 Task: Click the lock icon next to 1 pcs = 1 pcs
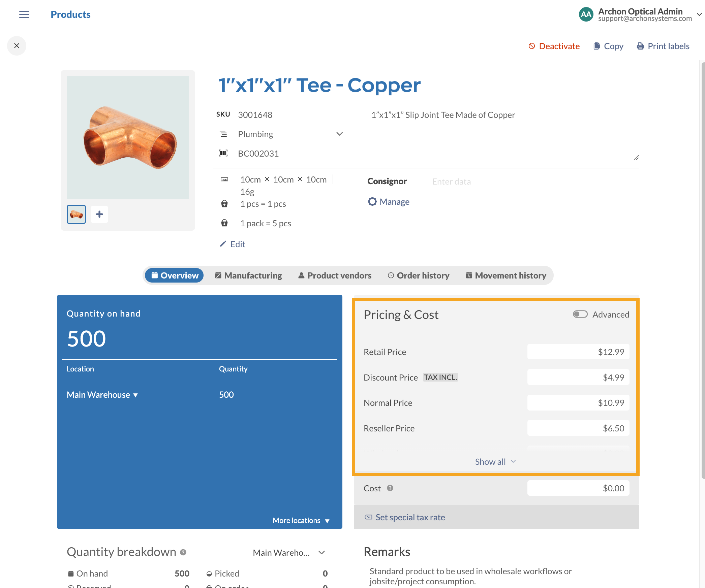click(x=224, y=204)
